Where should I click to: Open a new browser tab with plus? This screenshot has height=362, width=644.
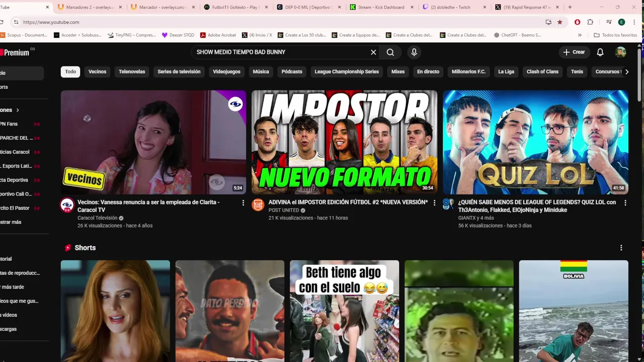point(570,7)
